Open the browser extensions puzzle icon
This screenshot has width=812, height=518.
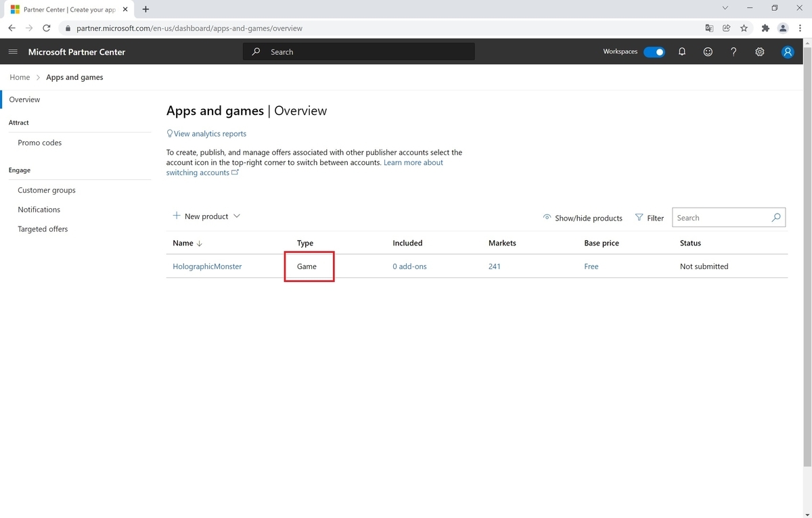765,28
